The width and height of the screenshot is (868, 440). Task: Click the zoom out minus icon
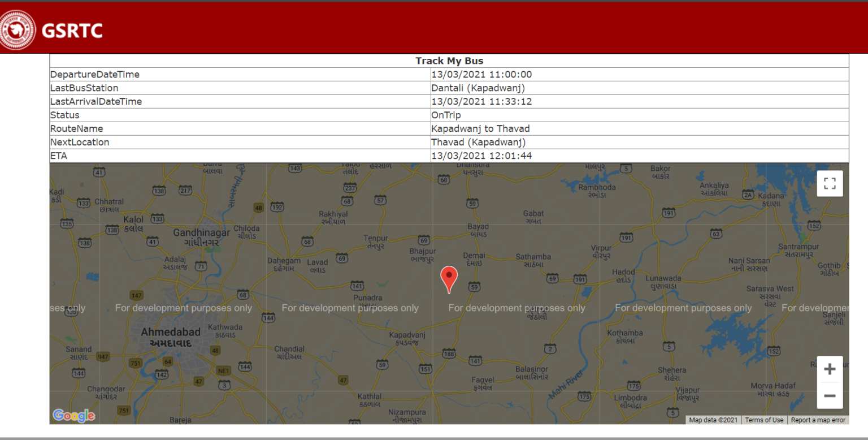pos(830,396)
